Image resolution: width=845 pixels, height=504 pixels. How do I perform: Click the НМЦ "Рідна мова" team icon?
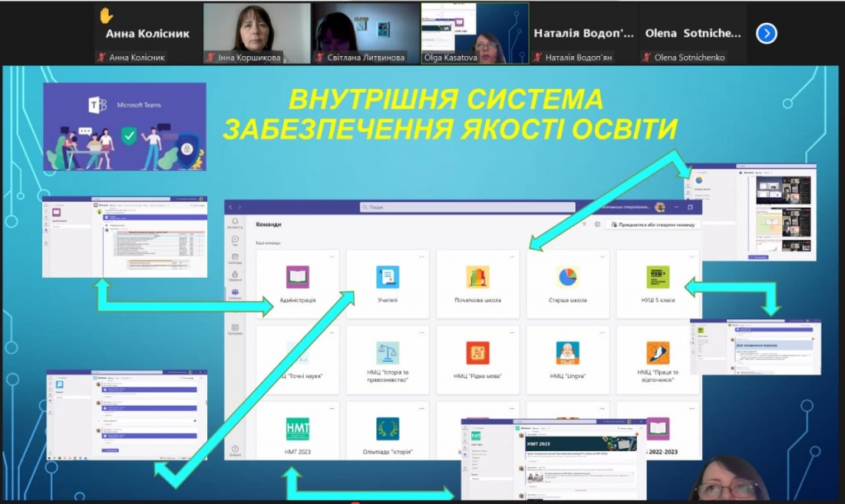(478, 353)
